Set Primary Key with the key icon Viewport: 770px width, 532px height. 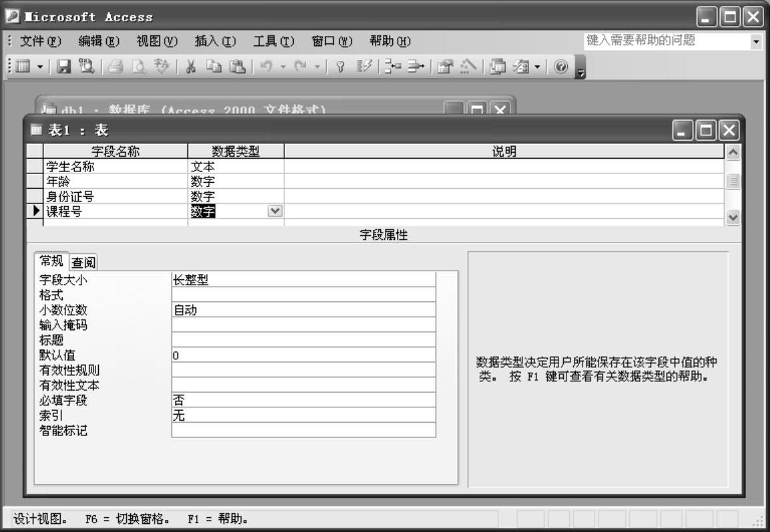(x=340, y=66)
